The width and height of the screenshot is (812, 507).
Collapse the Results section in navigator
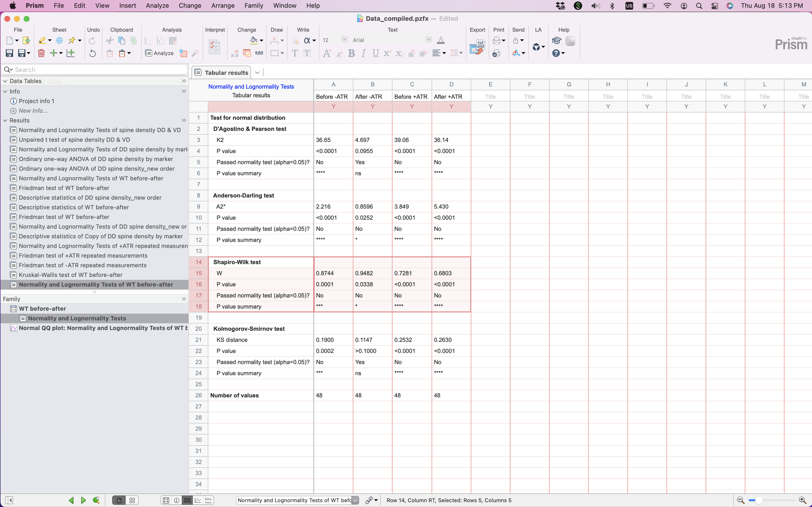pos(5,120)
